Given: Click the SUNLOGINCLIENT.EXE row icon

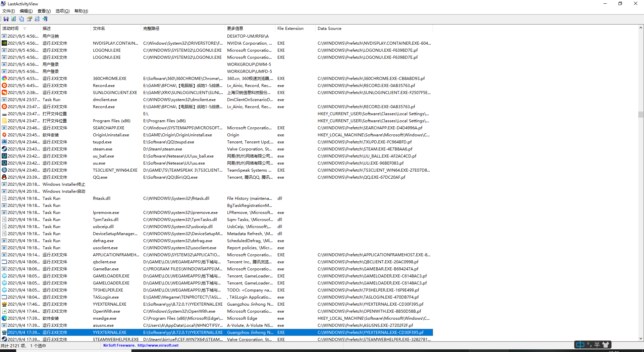Looking at the screenshot, I should point(4,93).
